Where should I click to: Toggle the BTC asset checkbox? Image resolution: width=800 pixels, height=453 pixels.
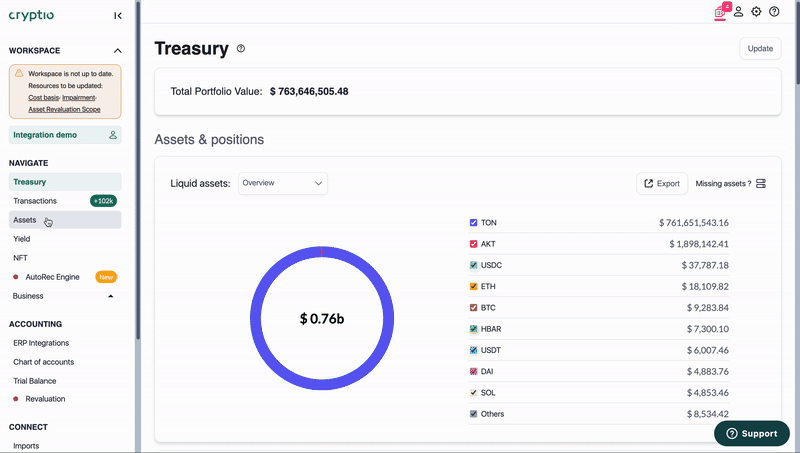click(473, 308)
